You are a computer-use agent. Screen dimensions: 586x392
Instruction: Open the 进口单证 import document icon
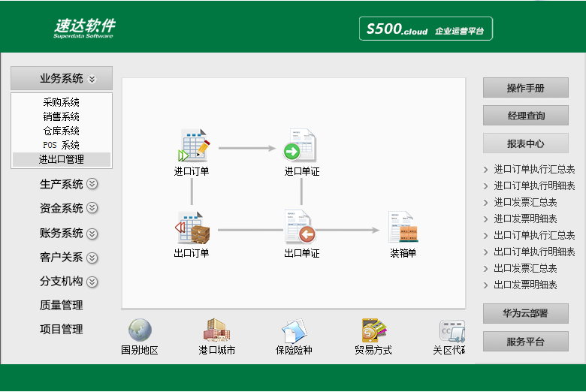[300, 145]
